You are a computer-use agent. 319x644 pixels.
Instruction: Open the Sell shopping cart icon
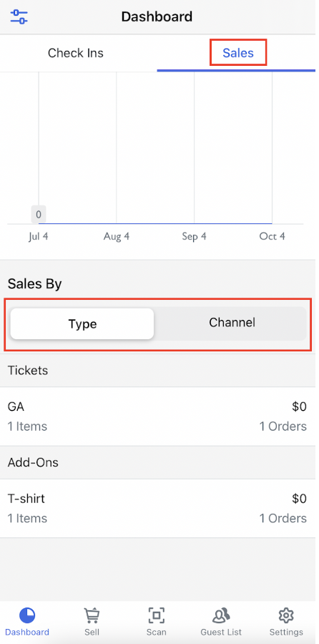pyautogui.click(x=92, y=615)
